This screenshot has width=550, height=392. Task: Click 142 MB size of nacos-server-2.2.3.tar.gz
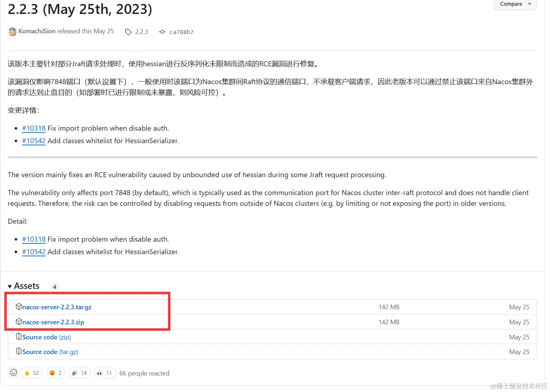[389, 307]
